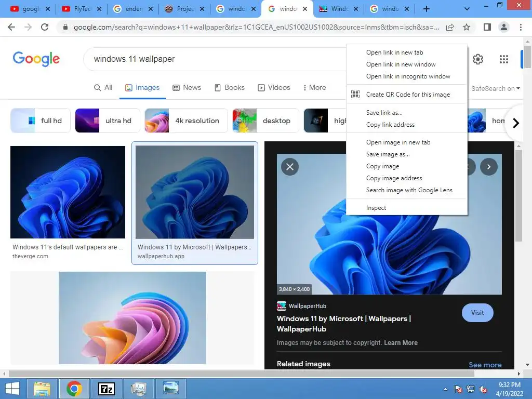Choose Open image in new tab
The image size is (532, 399).
tap(407, 142)
